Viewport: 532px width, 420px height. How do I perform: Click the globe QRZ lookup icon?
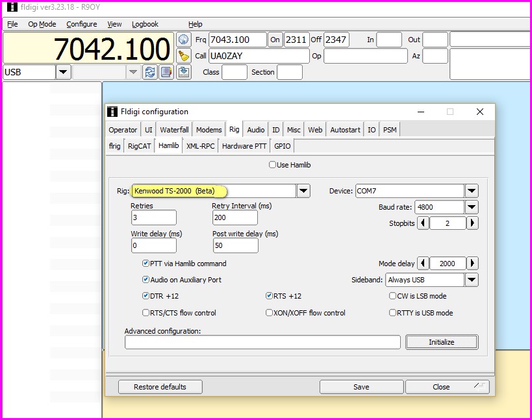coord(183,40)
